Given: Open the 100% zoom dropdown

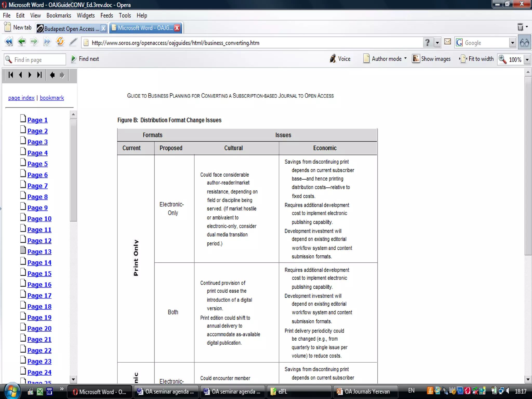Looking at the screenshot, I should (527, 60).
